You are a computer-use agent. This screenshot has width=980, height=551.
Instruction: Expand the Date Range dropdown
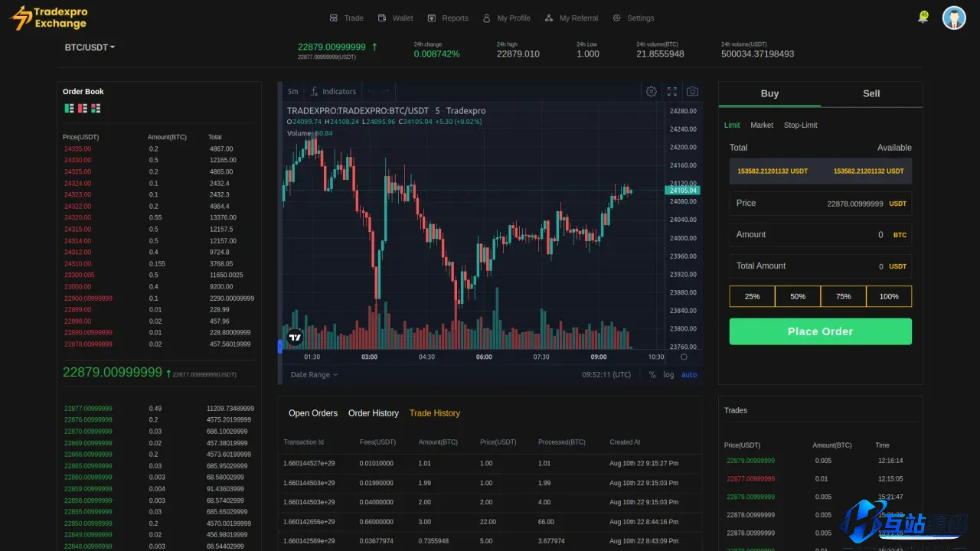point(314,374)
